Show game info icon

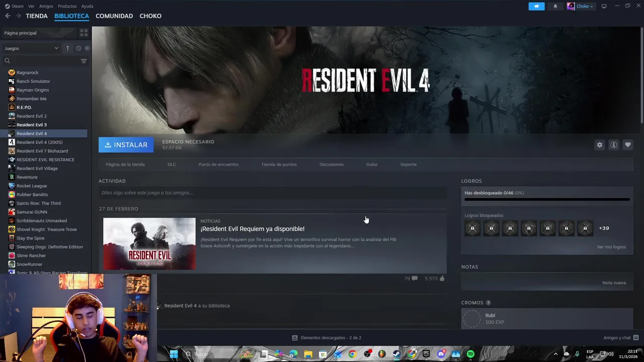point(614,145)
